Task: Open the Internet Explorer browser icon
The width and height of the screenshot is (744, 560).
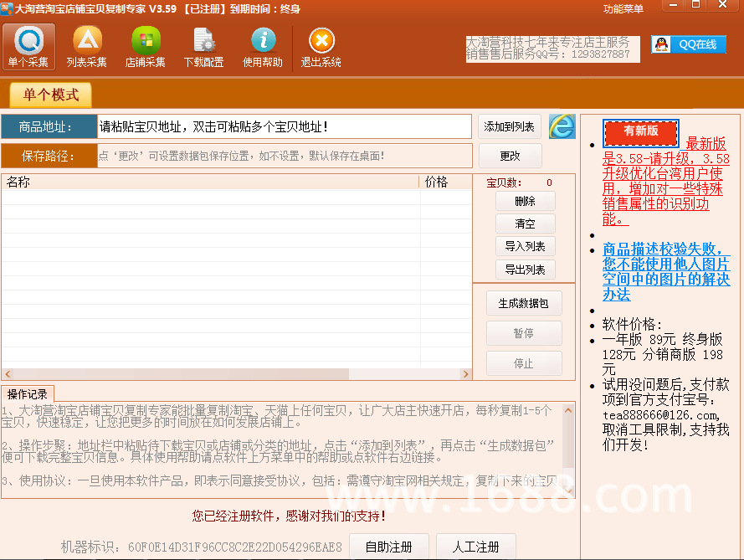Action: [x=562, y=126]
